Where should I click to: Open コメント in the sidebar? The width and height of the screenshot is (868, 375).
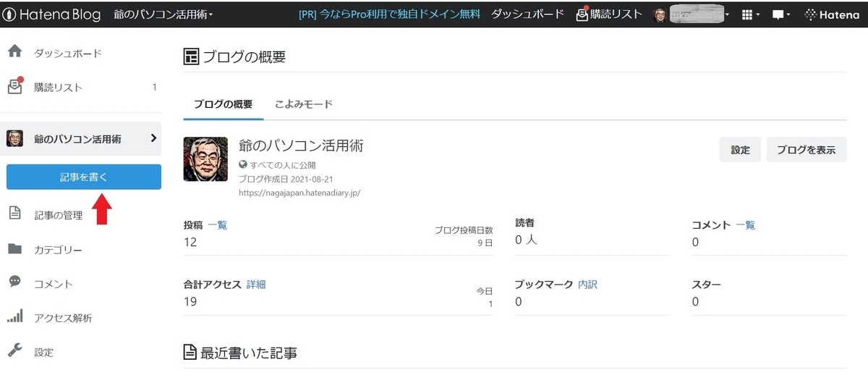pyautogui.click(x=54, y=284)
